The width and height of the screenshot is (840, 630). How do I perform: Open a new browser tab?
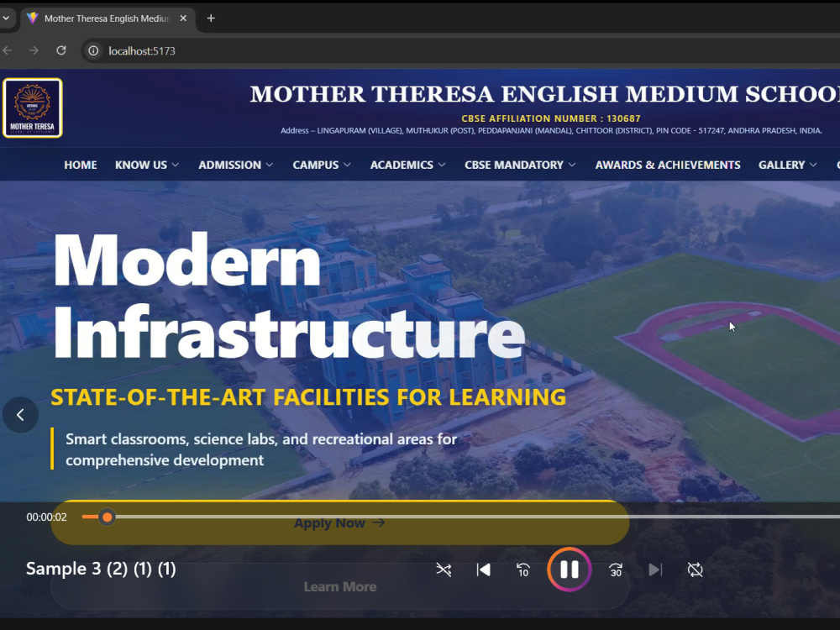(x=211, y=18)
